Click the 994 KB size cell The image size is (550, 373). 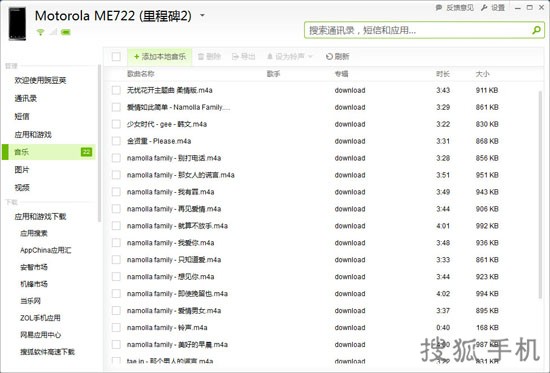(487, 294)
